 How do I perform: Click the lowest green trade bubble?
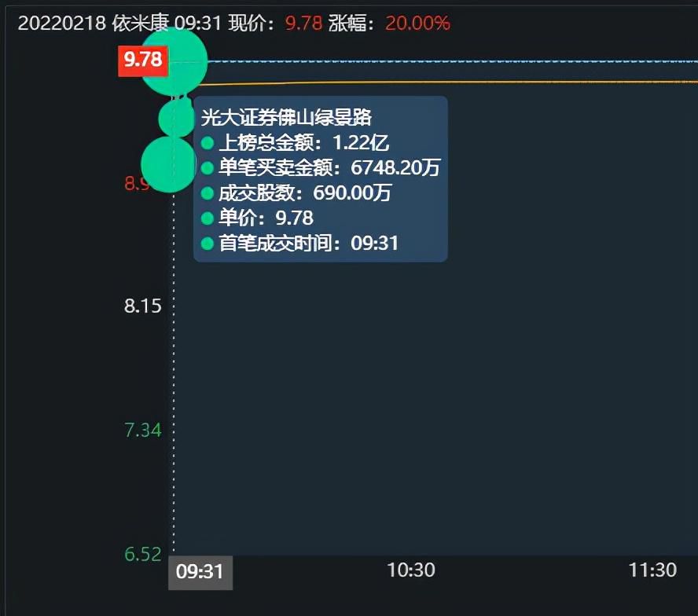(x=167, y=164)
